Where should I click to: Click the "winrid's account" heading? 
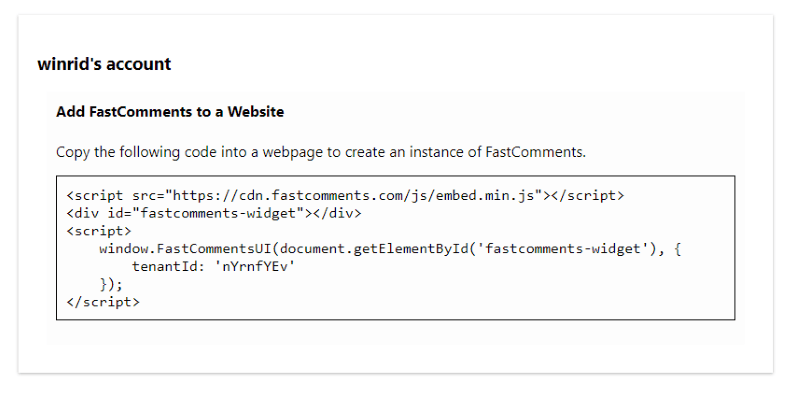pos(104,64)
